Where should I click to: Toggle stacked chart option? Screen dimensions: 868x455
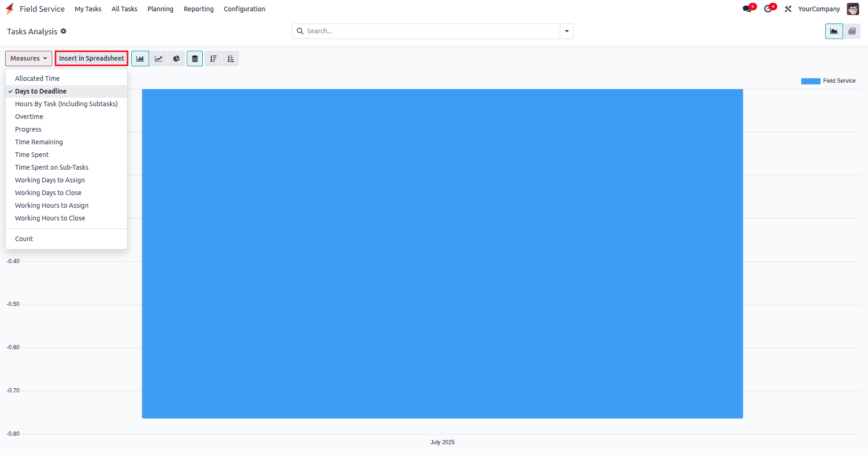(195, 59)
